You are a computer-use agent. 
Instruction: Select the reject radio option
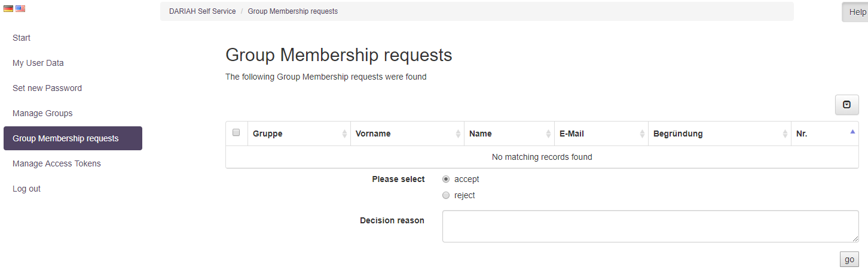(x=446, y=195)
